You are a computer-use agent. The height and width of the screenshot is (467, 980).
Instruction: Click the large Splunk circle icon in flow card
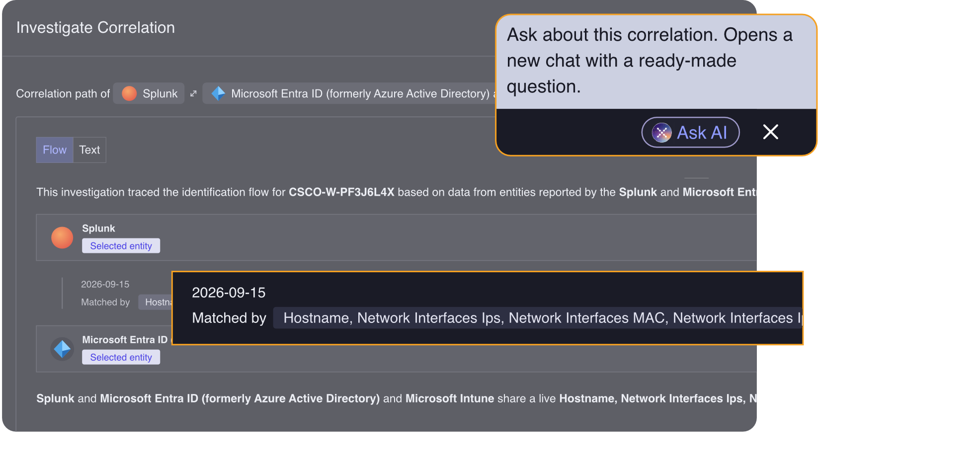[x=62, y=237]
